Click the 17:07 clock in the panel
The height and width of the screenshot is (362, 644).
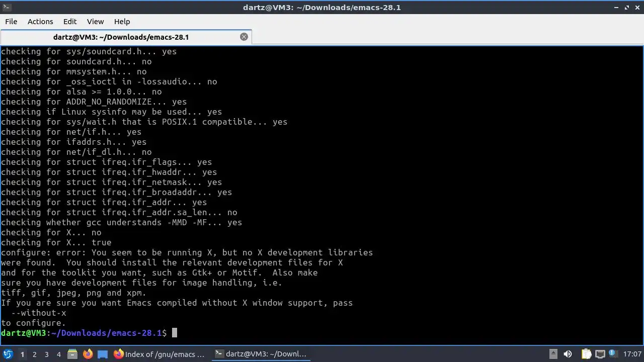632,354
